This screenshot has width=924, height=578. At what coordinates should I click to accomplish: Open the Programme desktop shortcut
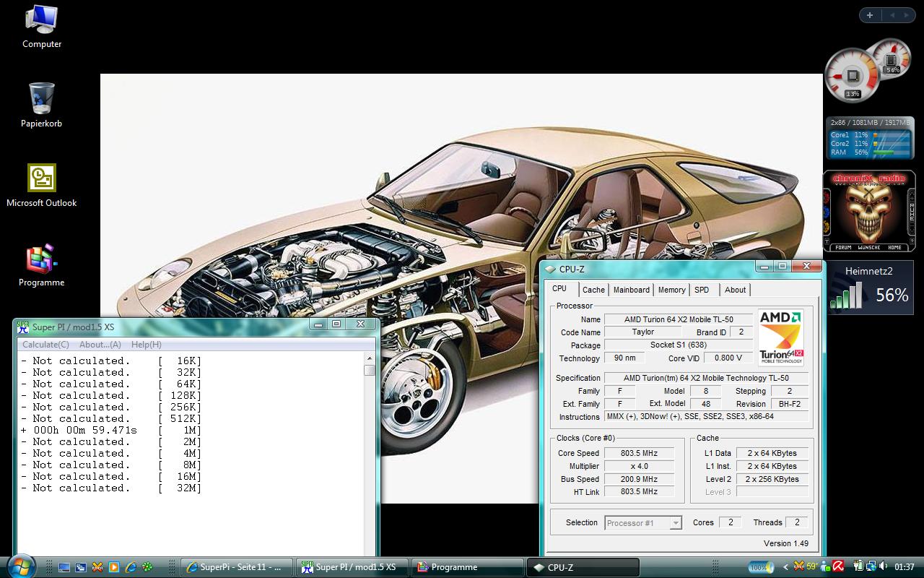tap(41, 259)
